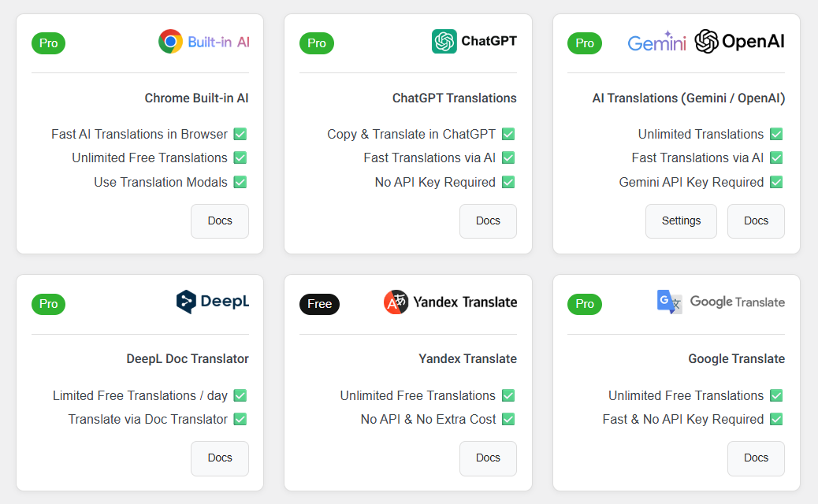Open Docs for Yandex Translate
The image size is (818, 504).
488,458
